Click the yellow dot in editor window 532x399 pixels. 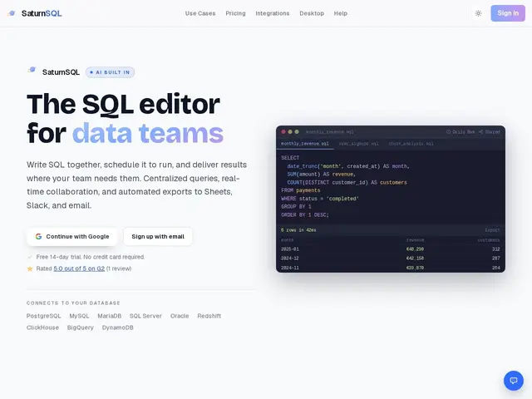[290, 131]
